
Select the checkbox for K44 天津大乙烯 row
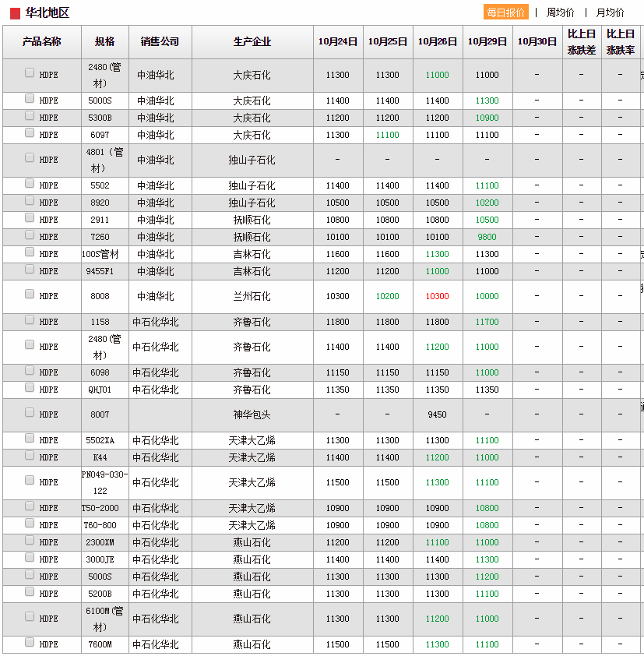pyautogui.click(x=30, y=456)
